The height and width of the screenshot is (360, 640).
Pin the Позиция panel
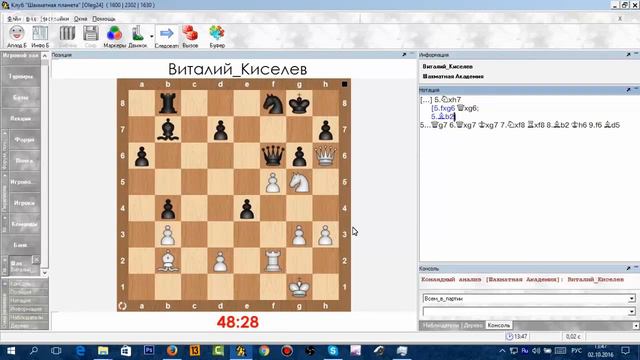tap(404, 55)
